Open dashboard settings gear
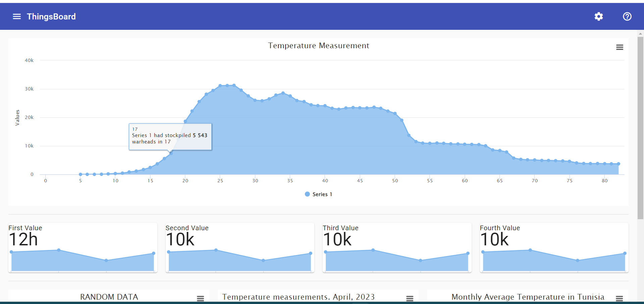Screen dimensions: 644x304 [598, 16]
